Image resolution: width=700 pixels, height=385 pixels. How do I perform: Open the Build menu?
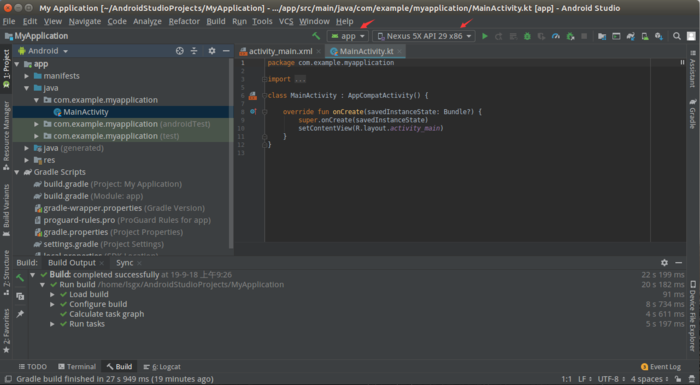[x=216, y=21]
